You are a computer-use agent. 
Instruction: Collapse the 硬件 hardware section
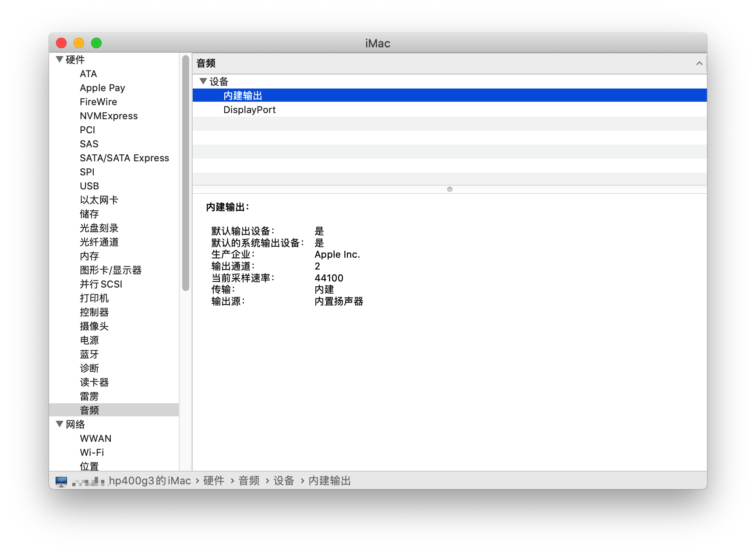pyautogui.click(x=60, y=59)
